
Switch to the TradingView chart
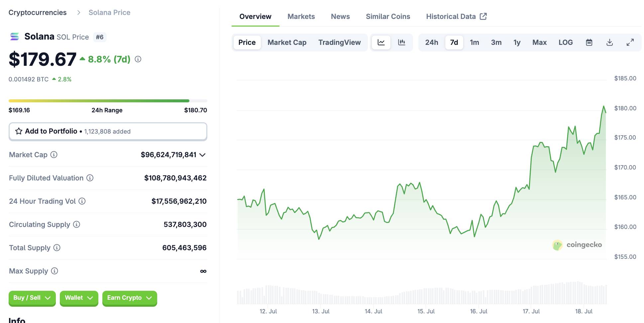[339, 42]
